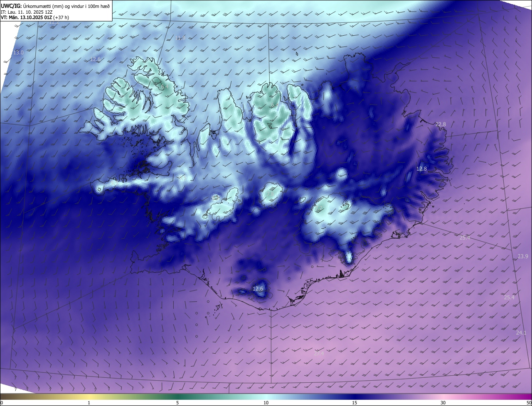The image size is (532, 406).
Task: Click the 27.4 value over the southern ocean
Action: 319,353
